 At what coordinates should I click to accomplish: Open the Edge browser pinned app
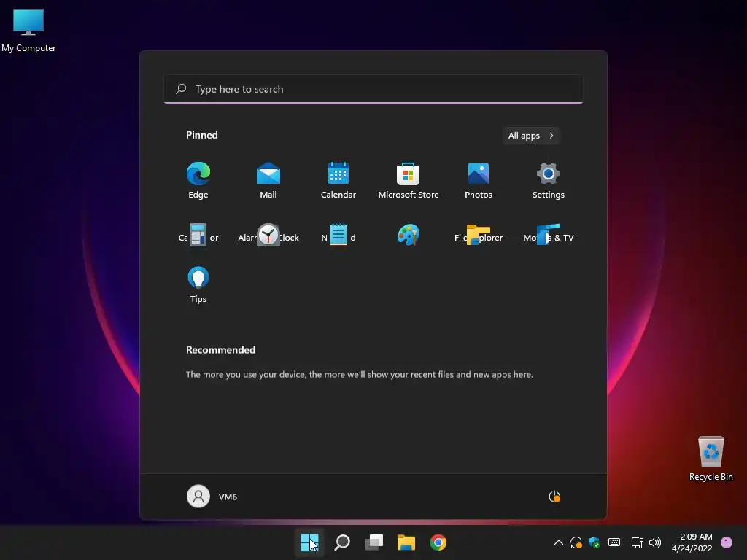point(198,180)
